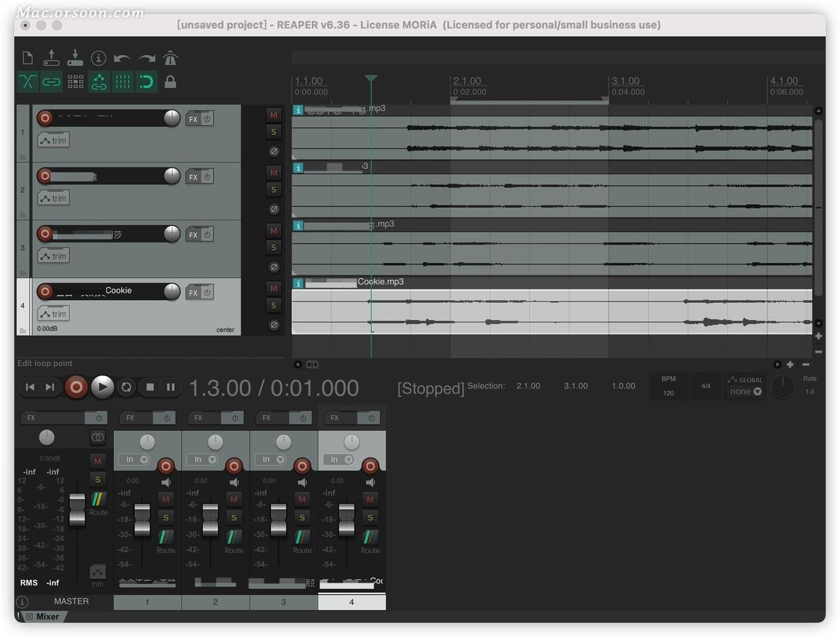Bypass FX on track 3 power icon
The width and height of the screenshot is (840, 637).
point(207,234)
